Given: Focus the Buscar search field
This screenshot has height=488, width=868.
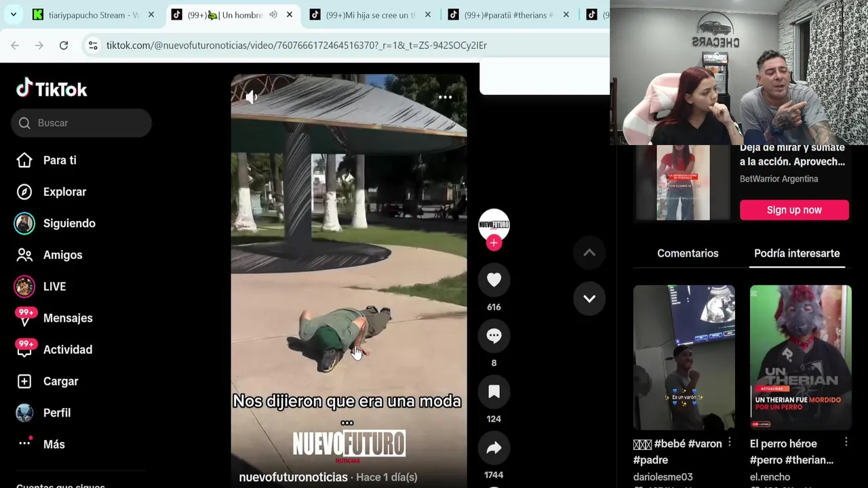Looking at the screenshot, I should click(81, 123).
